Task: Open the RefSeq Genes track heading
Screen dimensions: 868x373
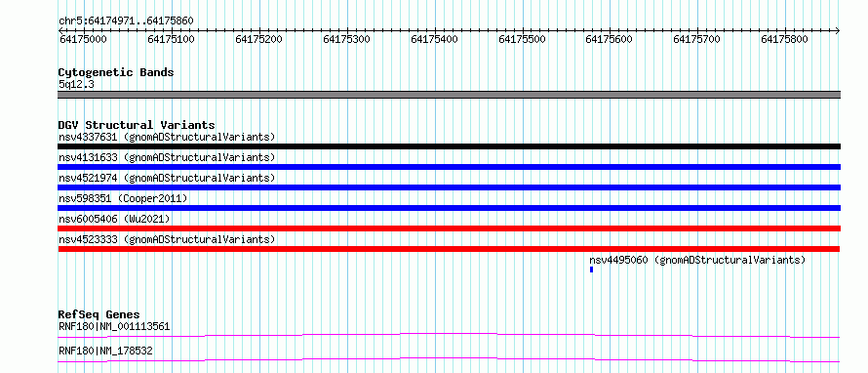Action: pyautogui.click(x=99, y=314)
